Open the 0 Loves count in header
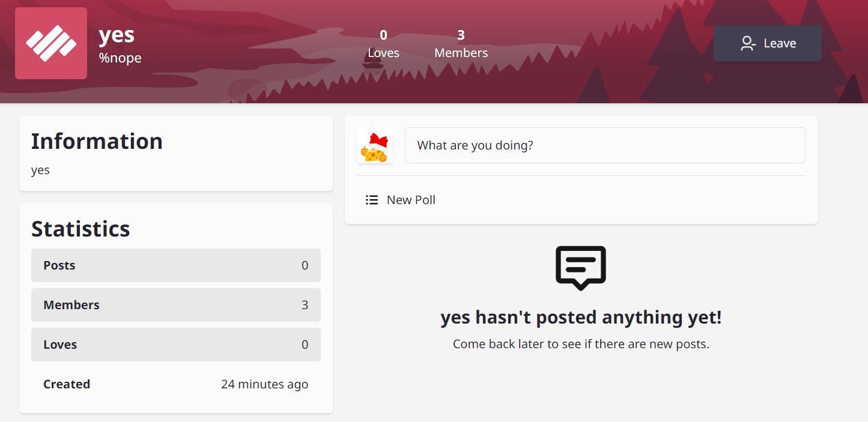Screen dimensions: 868x422 pyautogui.click(x=383, y=44)
